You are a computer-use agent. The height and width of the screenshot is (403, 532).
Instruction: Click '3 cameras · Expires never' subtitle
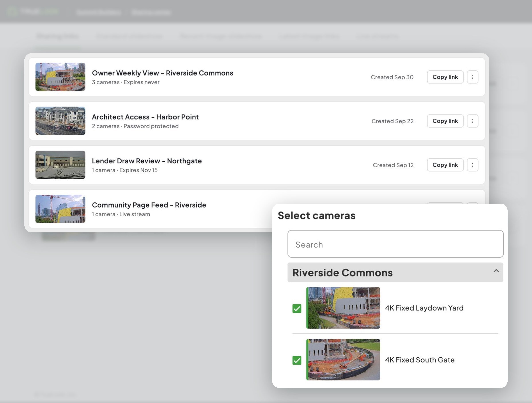point(125,82)
